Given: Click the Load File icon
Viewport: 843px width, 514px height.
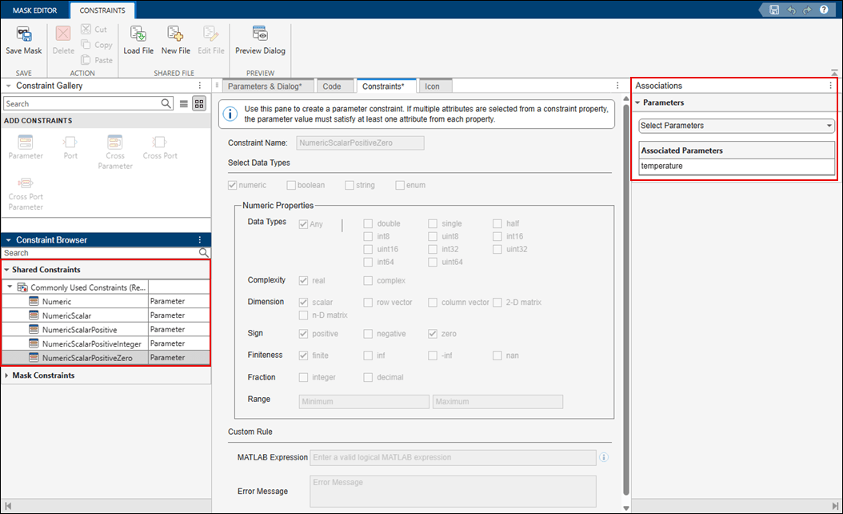Looking at the screenshot, I should click(138, 34).
